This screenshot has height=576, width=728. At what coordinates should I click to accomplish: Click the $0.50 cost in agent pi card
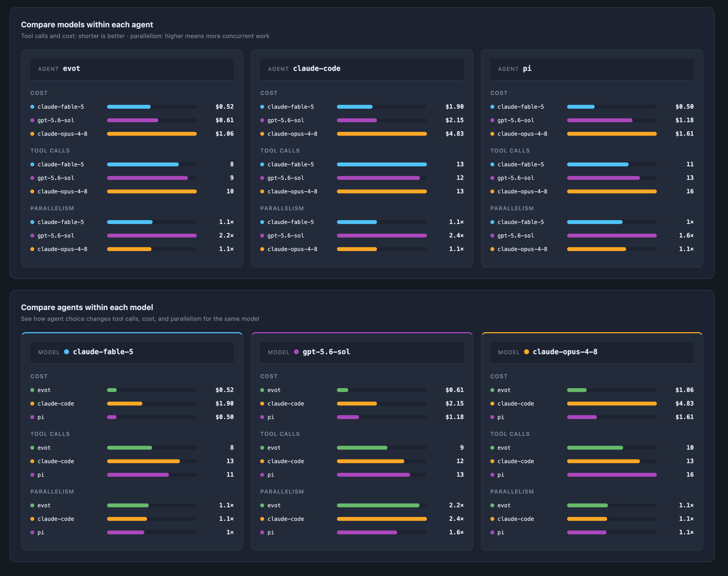pos(684,106)
